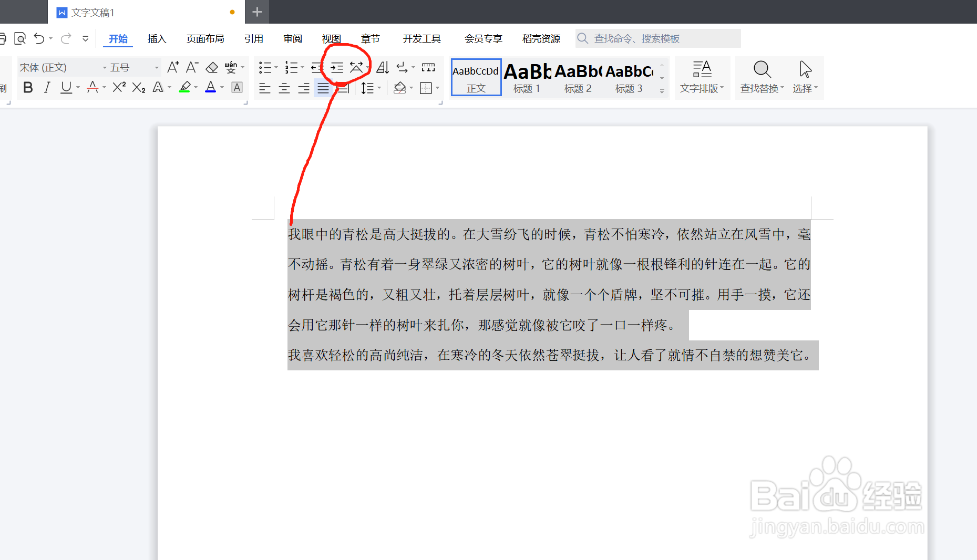Click the increase indent icon

point(337,68)
